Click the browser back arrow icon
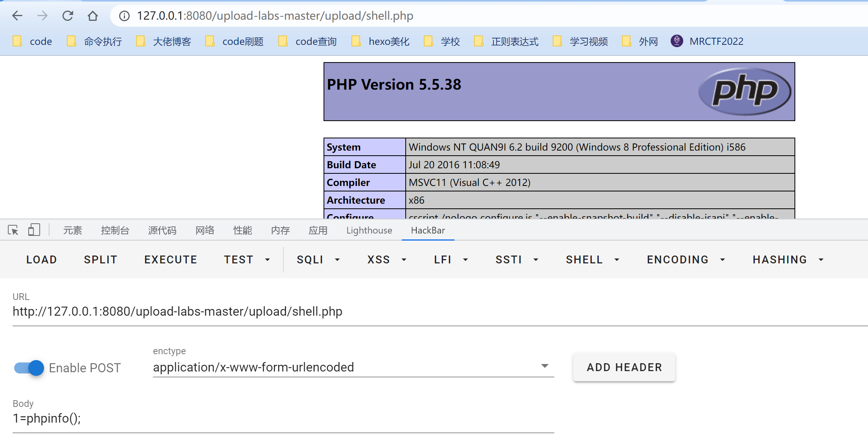868x434 pixels. [17, 16]
